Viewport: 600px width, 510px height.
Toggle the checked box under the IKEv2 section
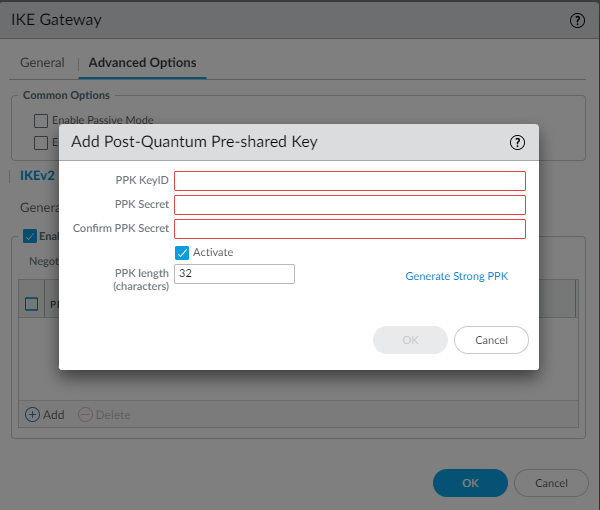pos(30,237)
